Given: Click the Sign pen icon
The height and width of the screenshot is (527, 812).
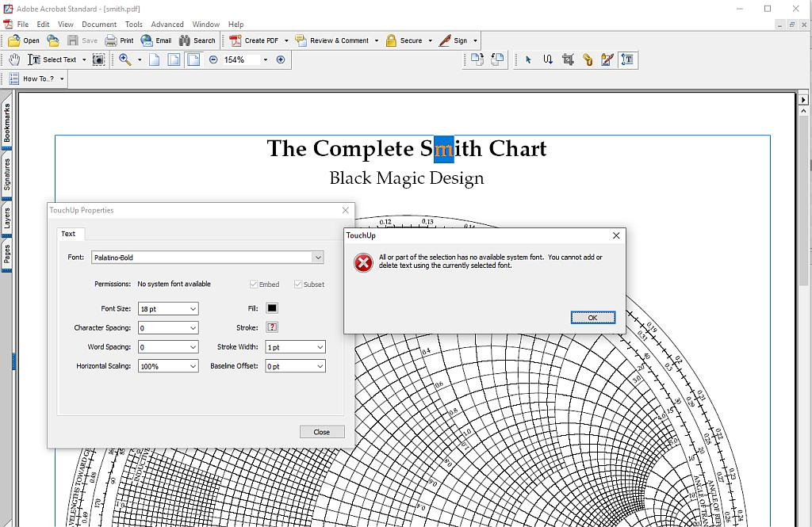Looking at the screenshot, I should coord(445,40).
